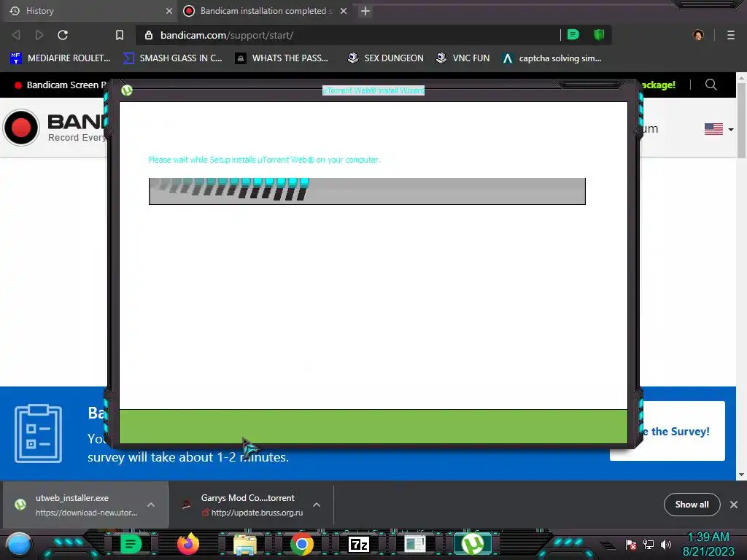747x560 pixels.
Task: Open the browser profile avatar
Action: pyautogui.click(x=698, y=35)
